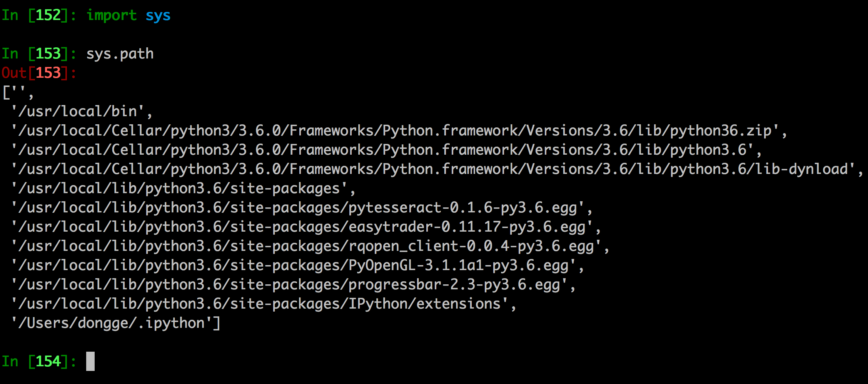Select the '/usr/local/bin' path entry
Screen dimensions: 868x384
(x=82, y=112)
